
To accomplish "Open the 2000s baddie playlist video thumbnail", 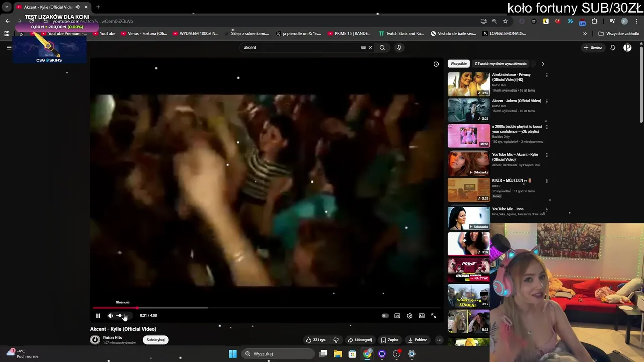I will tap(468, 136).
